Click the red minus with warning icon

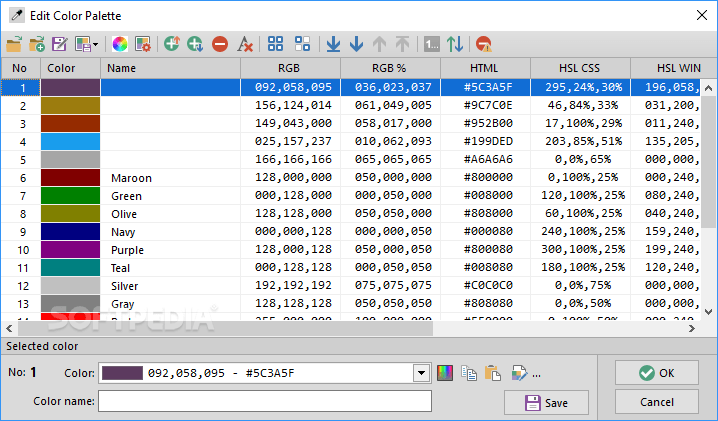coord(484,44)
